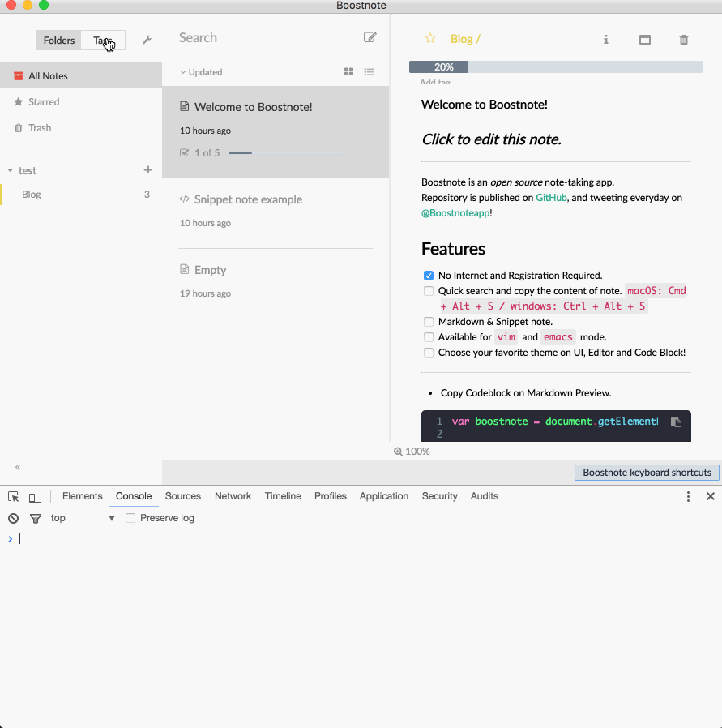Follow the GitHub link
The image size is (722, 728).
pyautogui.click(x=551, y=198)
